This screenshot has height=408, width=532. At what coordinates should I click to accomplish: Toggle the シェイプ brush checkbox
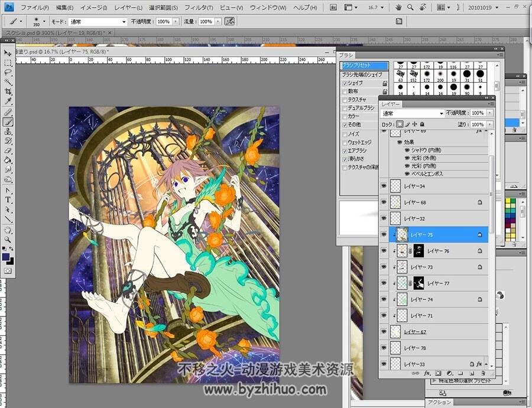(345, 83)
